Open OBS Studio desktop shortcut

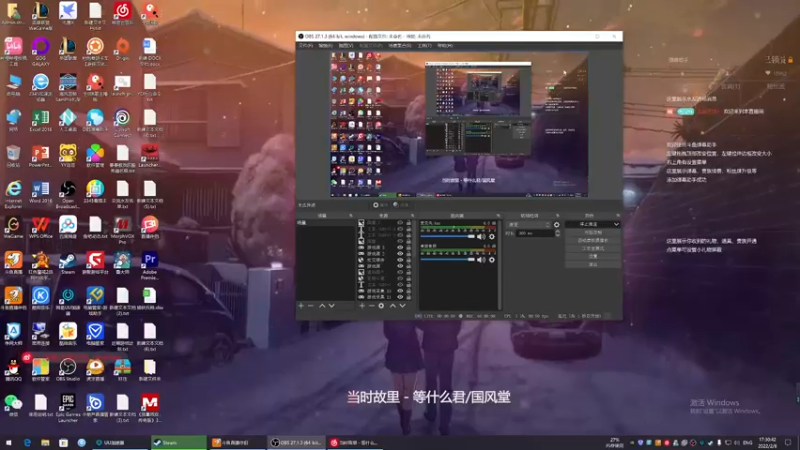coord(68,370)
